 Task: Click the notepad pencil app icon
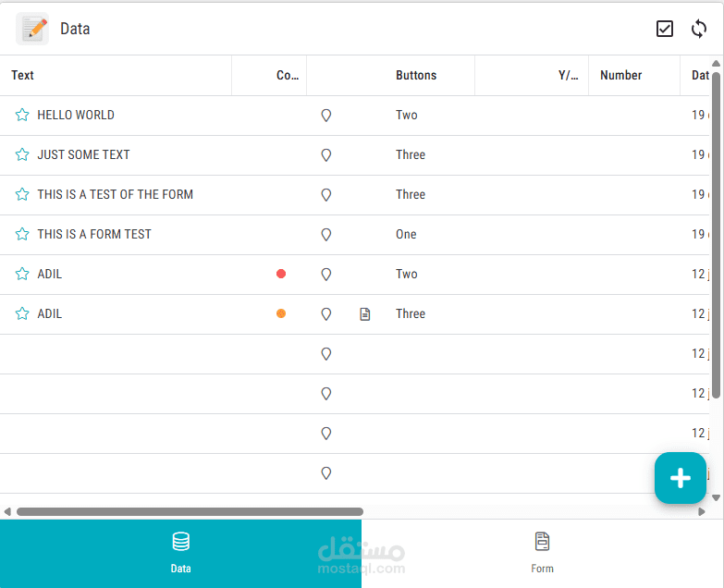pyautogui.click(x=32, y=29)
